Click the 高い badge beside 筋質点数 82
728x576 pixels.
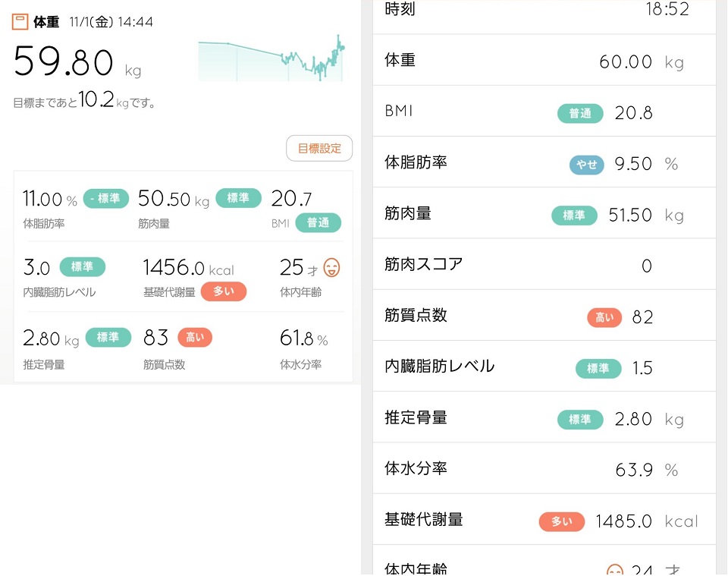click(x=604, y=318)
